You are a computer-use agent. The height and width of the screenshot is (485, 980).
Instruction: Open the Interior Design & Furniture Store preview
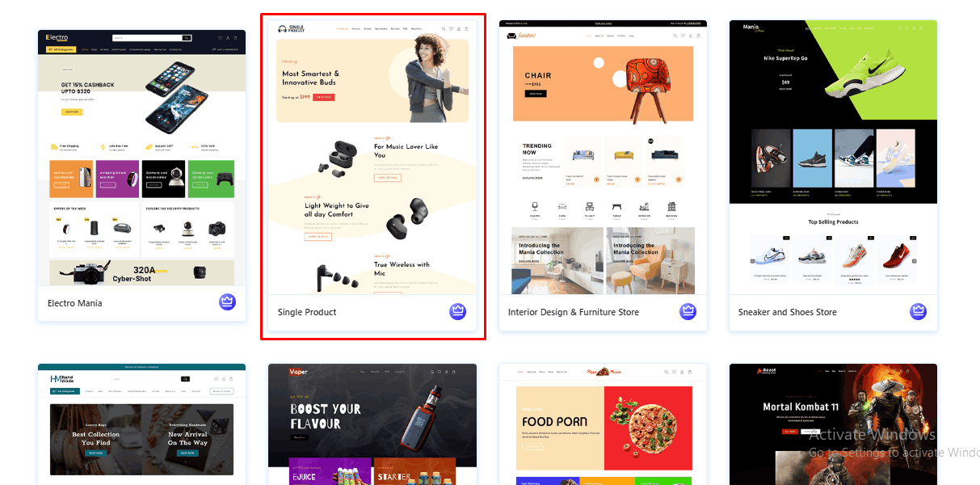603,158
